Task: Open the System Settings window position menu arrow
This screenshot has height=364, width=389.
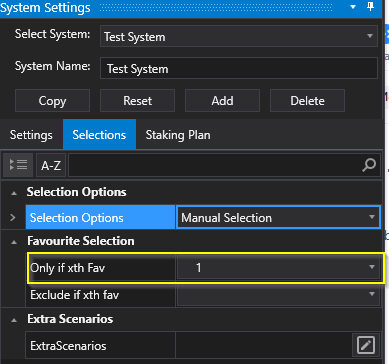Action: (353, 7)
